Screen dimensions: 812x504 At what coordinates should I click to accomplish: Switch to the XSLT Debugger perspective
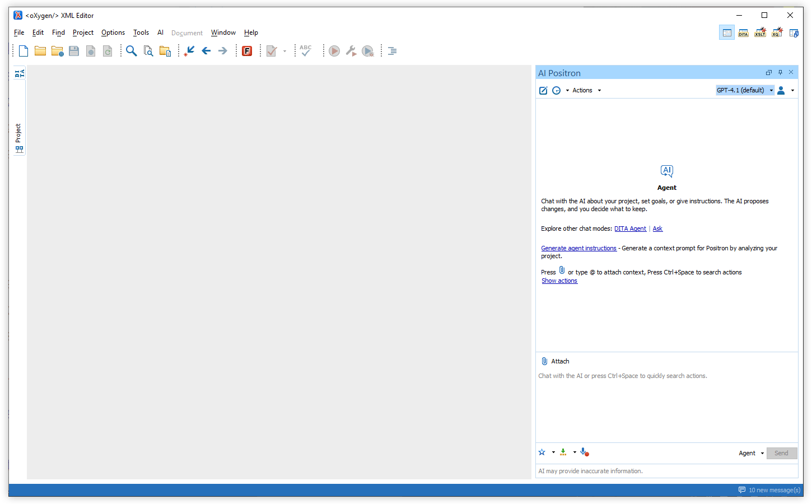(760, 33)
